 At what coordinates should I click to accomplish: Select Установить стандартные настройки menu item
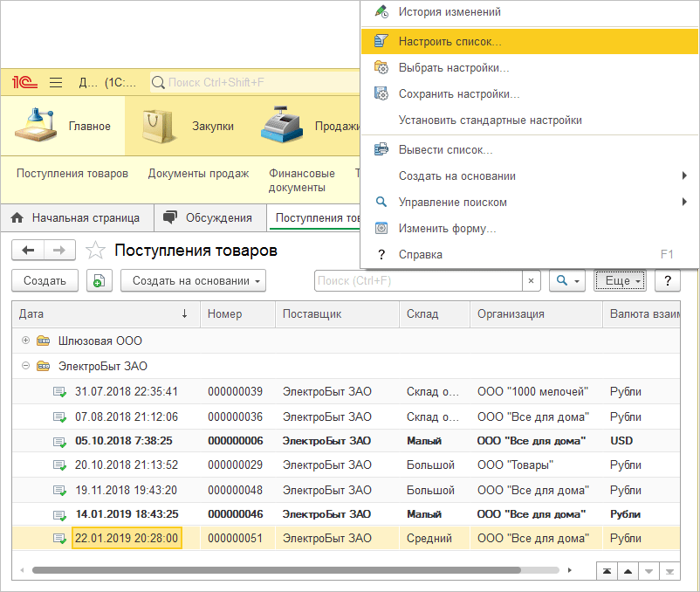(530, 120)
